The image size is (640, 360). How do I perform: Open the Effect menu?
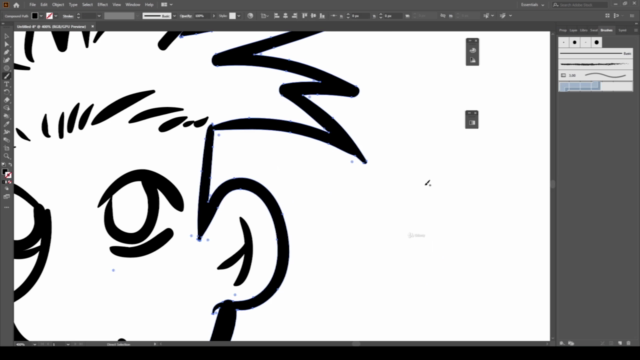[102, 5]
